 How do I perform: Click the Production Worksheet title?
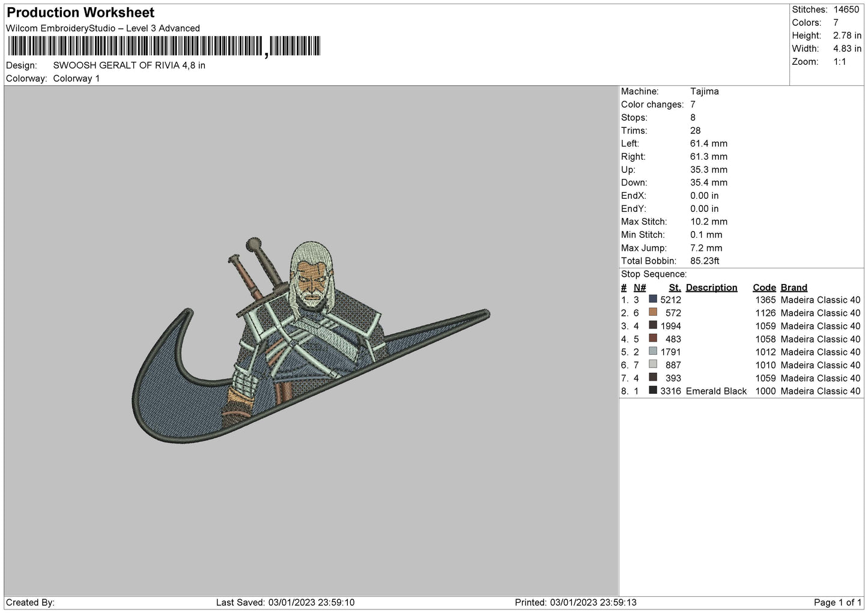click(80, 13)
